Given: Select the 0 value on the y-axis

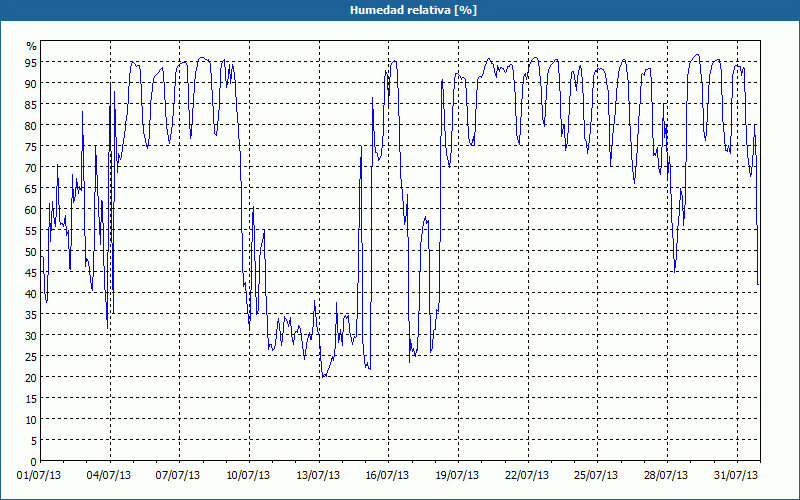Looking at the screenshot, I should pyautogui.click(x=34, y=462).
